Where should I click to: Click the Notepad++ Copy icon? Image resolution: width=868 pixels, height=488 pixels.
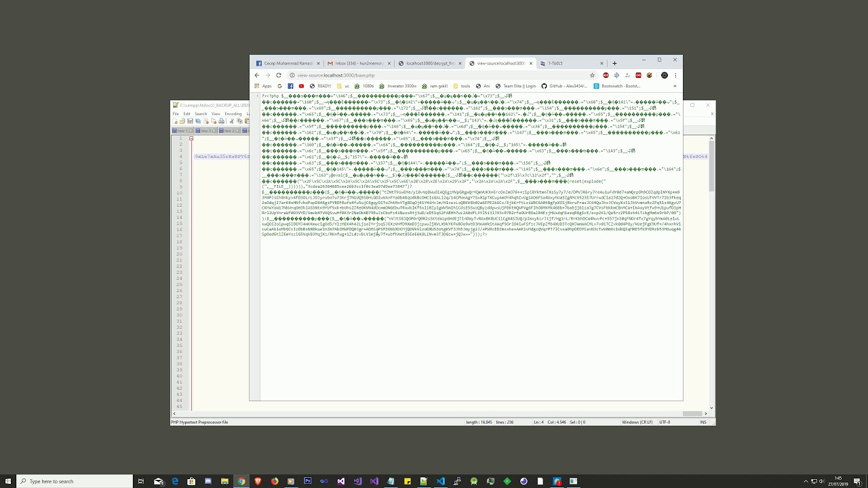coord(239,121)
